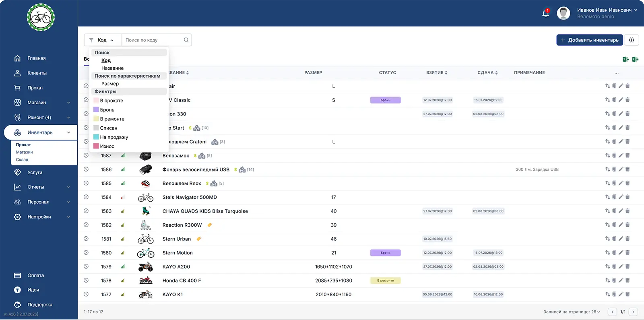Viewport: 644px width, 320px height.
Task: Expand the Ремонт (4) sidebar menu
Action: click(x=68, y=118)
